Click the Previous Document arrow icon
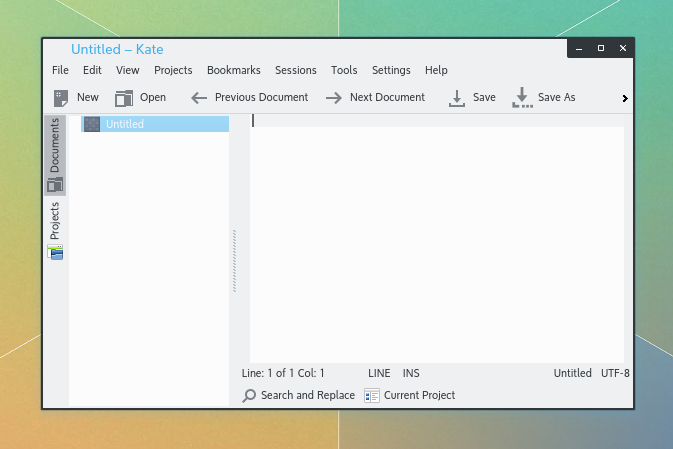This screenshot has width=673, height=449. [x=199, y=98]
